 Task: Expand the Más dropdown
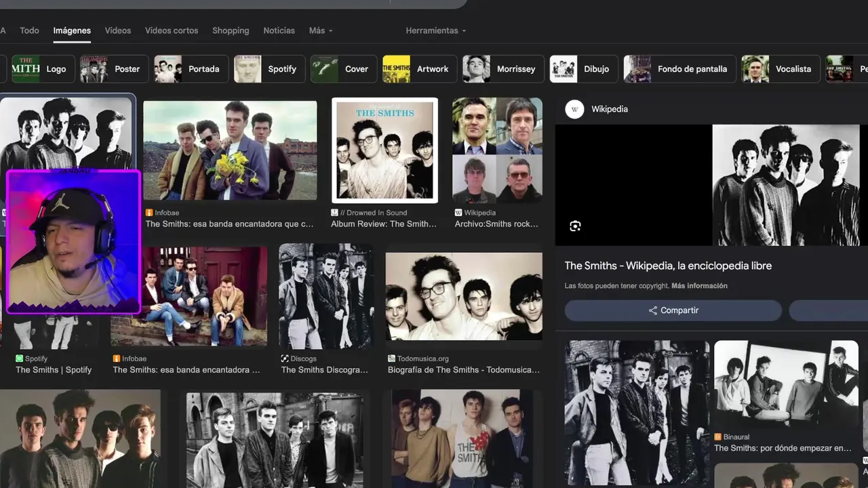[321, 30]
